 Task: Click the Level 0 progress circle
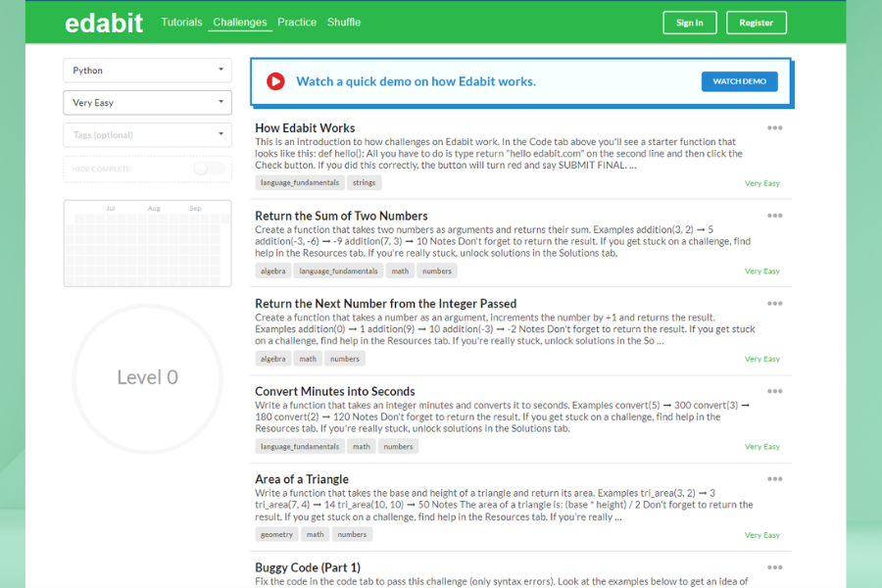pyautogui.click(x=147, y=377)
